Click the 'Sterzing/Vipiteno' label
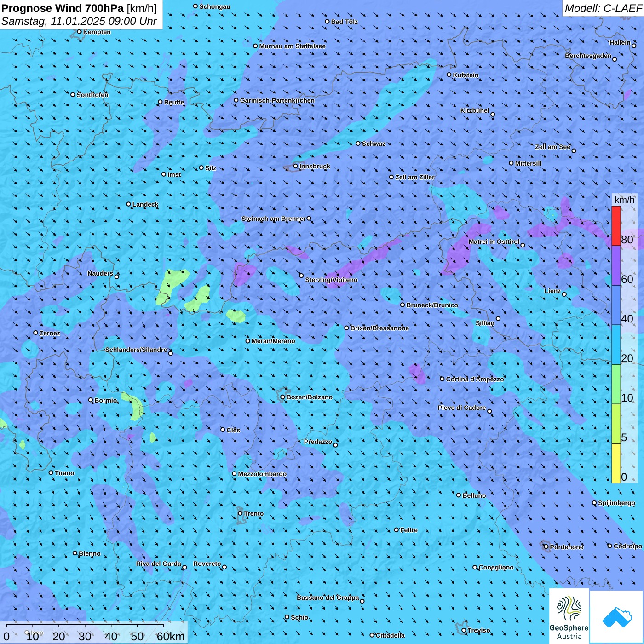 point(331,280)
